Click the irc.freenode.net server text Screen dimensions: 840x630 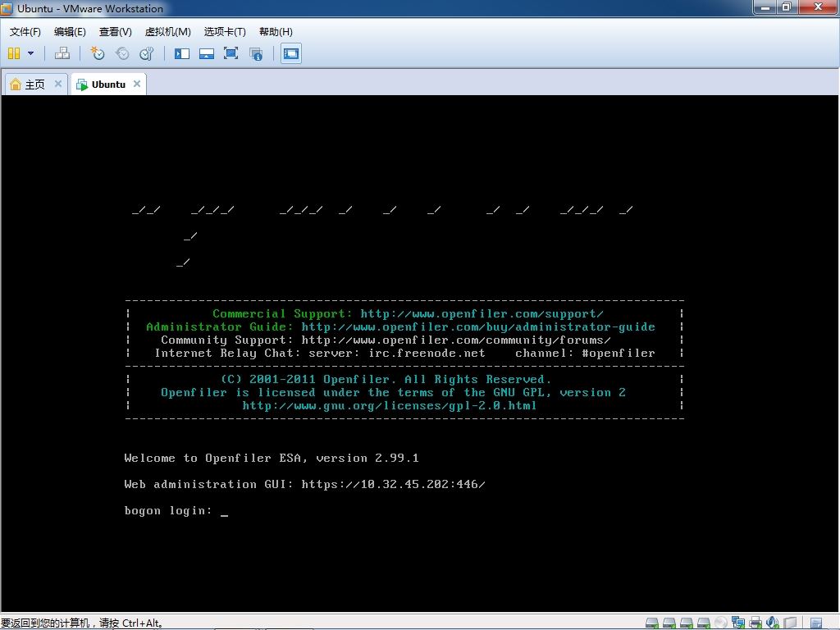click(427, 353)
